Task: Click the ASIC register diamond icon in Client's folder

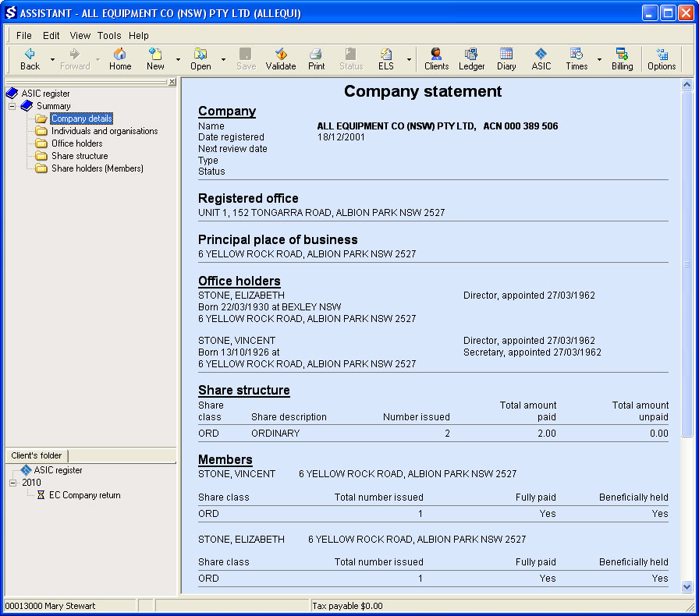Action: 26,470
